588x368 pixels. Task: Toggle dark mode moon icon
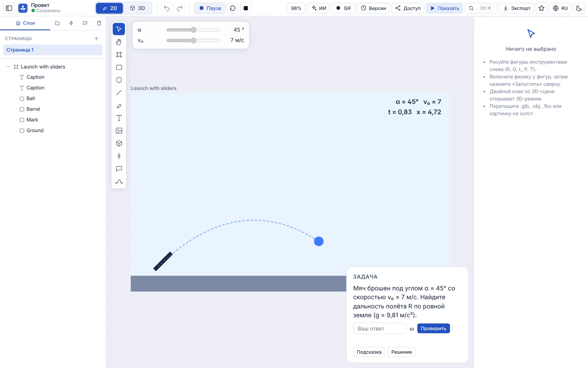tap(579, 8)
